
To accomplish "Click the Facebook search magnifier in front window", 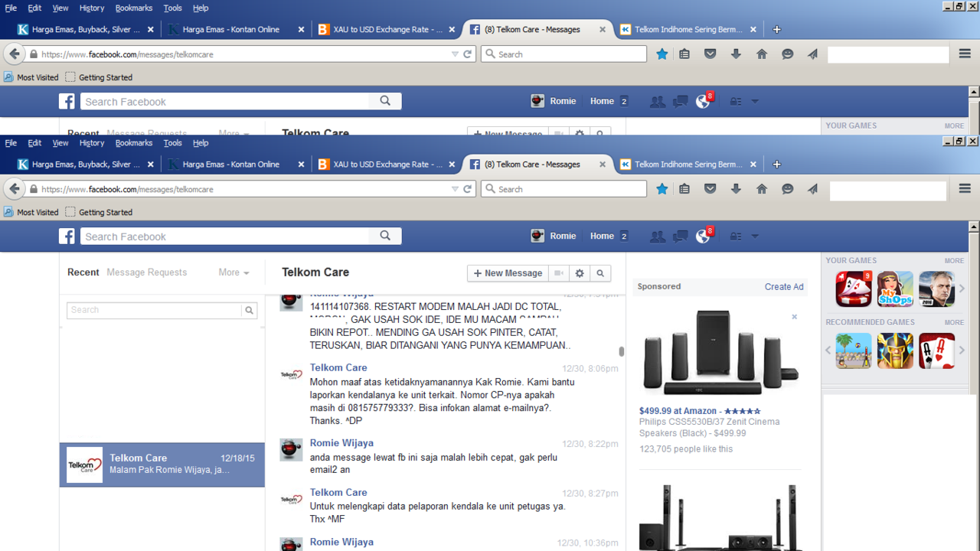I will coord(385,236).
